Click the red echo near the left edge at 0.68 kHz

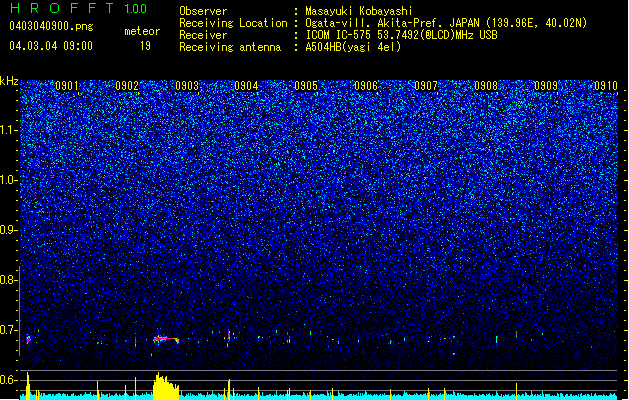pyautogui.click(x=28, y=339)
